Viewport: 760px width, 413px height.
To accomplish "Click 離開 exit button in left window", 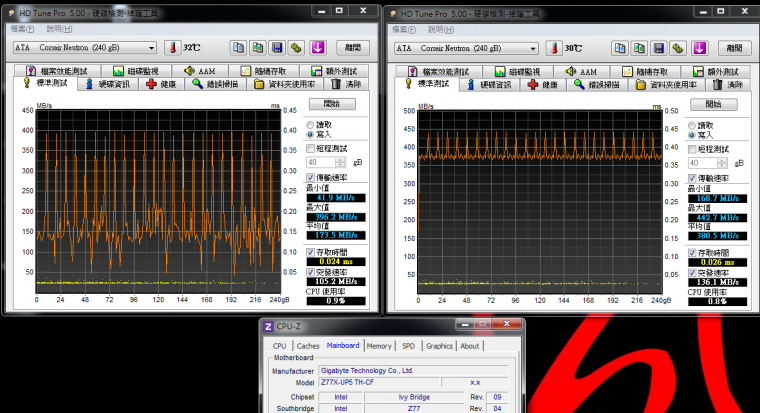I will pyautogui.click(x=351, y=47).
